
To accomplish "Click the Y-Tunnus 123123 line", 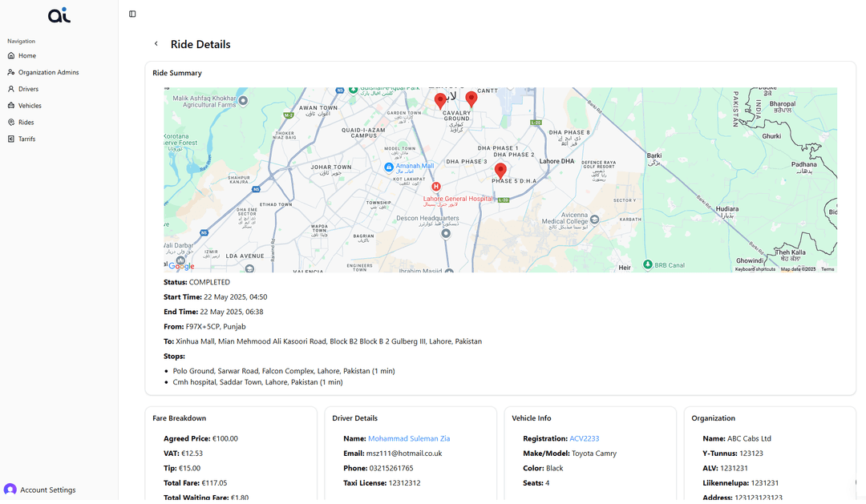I will point(733,454).
